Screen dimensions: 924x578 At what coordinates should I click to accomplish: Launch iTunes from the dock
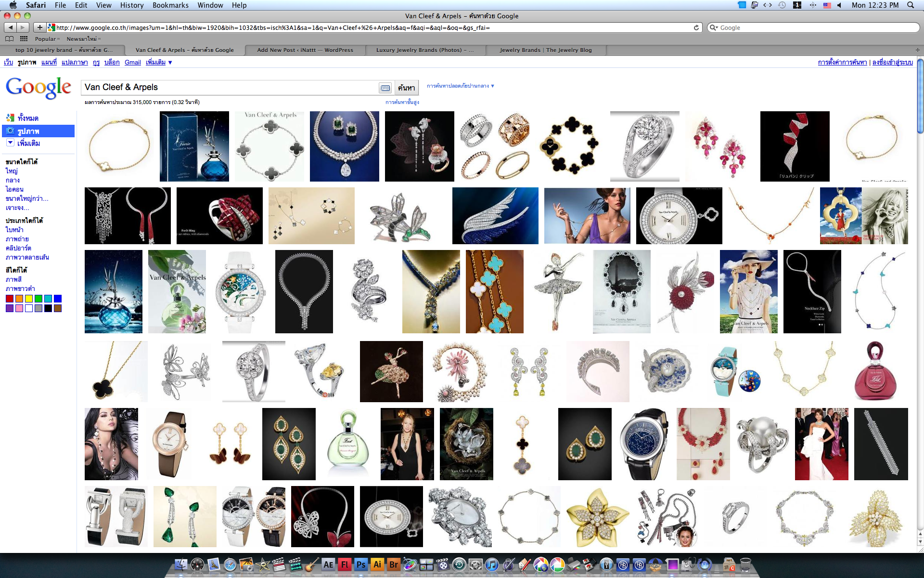click(492, 565)
